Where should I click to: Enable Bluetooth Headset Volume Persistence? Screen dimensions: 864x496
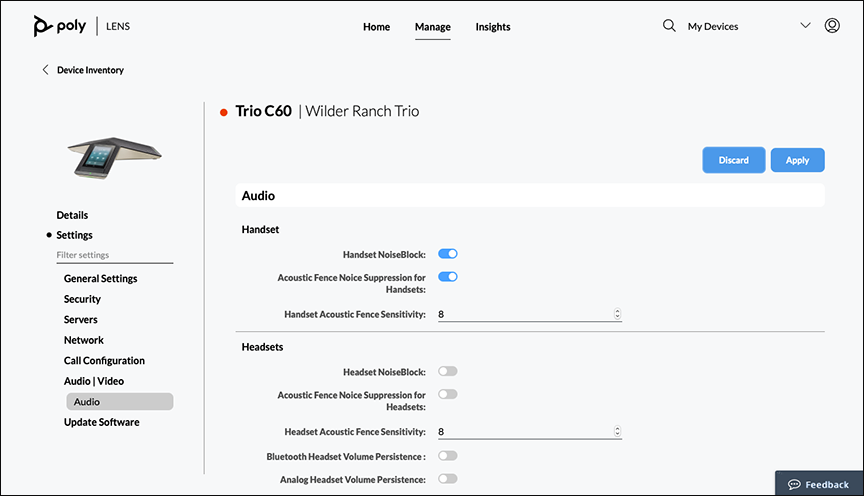point(448,455)
